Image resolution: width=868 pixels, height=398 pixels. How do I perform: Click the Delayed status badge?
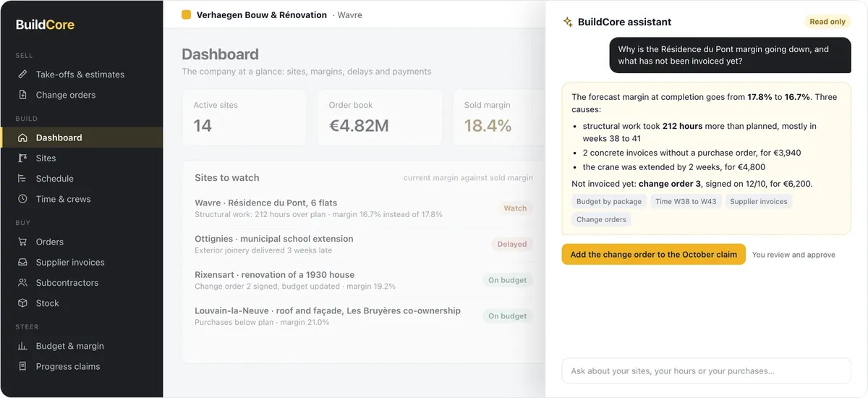[512, 245]
